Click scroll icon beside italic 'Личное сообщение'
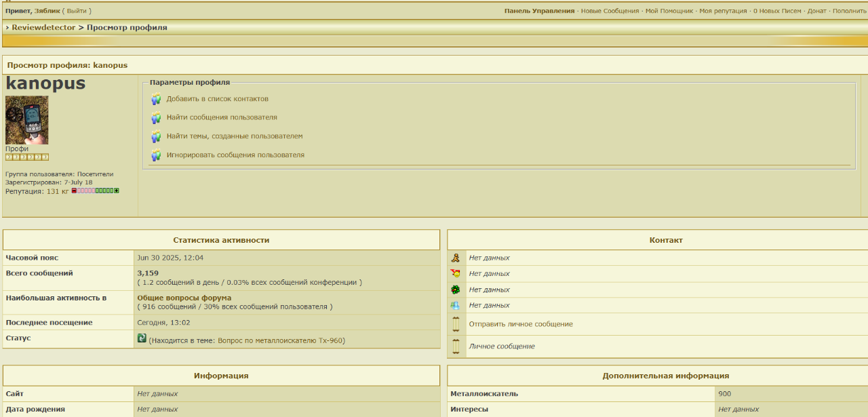Viewport: 868px width, 417px height. click(x=456, y=346)
